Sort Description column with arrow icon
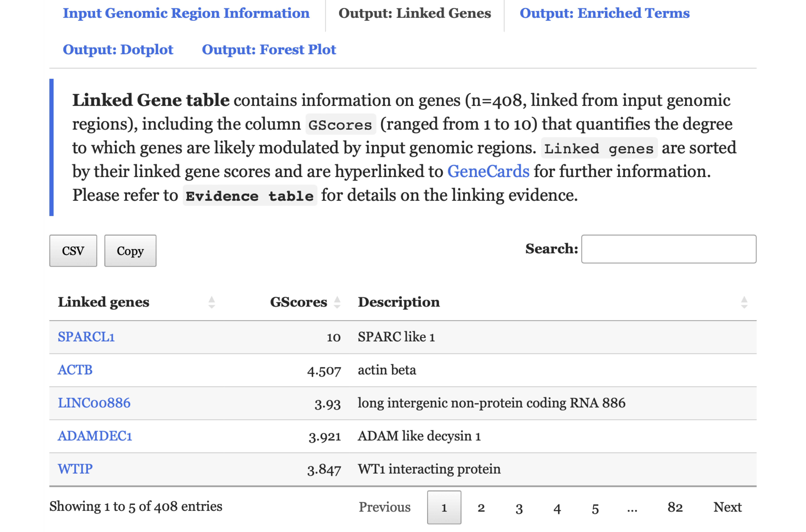 pos(744,302)
